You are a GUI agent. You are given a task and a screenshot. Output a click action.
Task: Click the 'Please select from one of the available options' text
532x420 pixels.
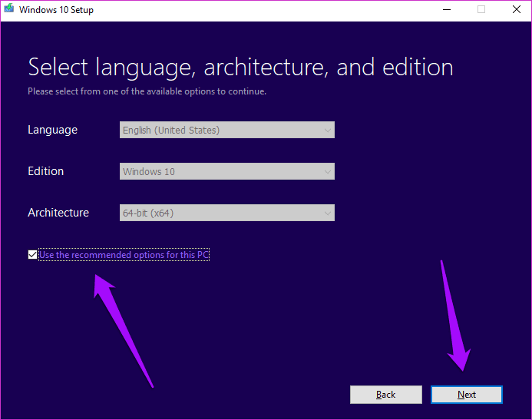(147, 91)
